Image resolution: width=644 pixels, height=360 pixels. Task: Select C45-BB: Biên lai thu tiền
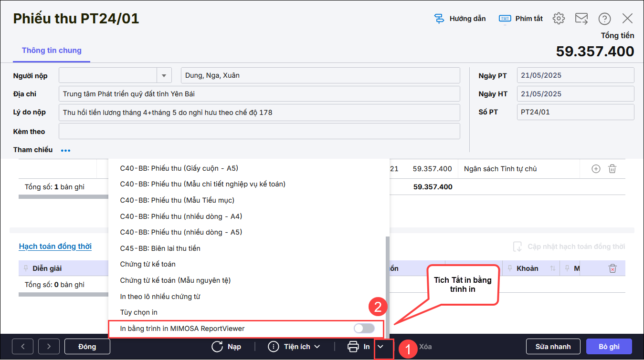(160, 248)
